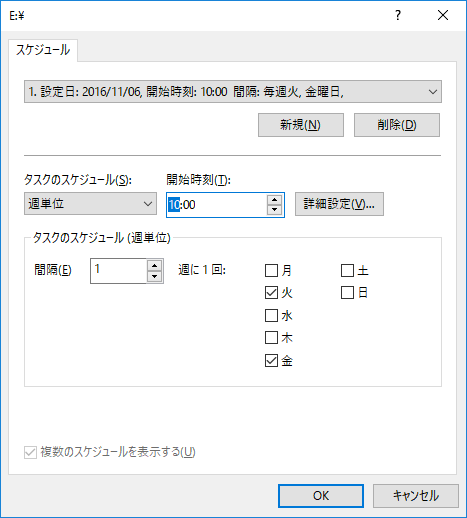This screenshot has height=518, width=467.
Task: Check the 日 (Sunday) checkbox
Action: click(347, 293)
